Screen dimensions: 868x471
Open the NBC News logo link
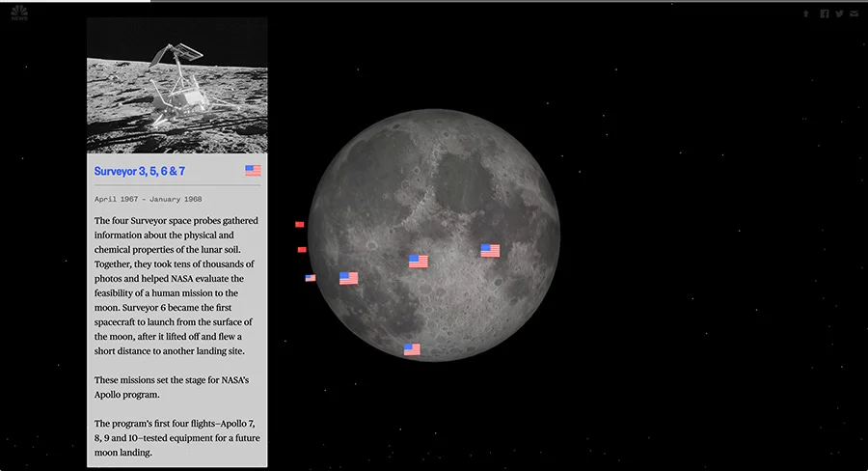click(19, 13)
